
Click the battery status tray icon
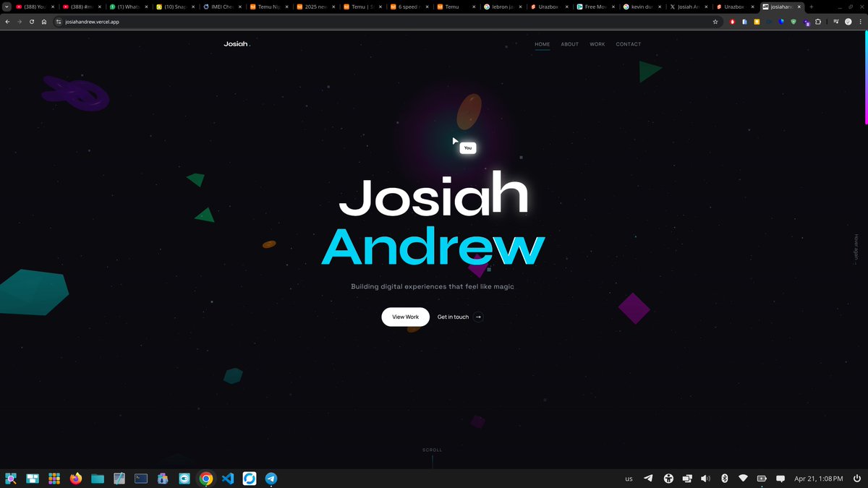[762, 478]
